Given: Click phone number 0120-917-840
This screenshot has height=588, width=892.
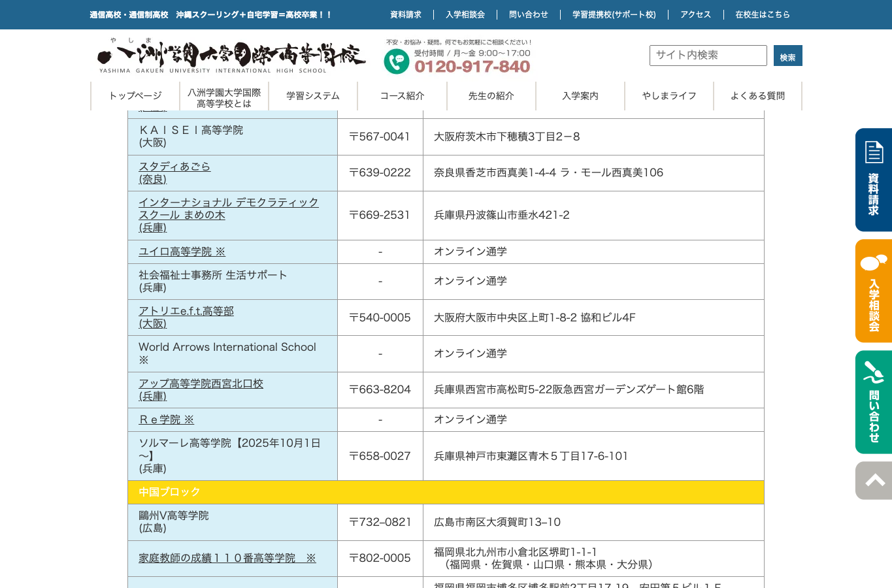Looking at the screenshot, I should [472, 67].
